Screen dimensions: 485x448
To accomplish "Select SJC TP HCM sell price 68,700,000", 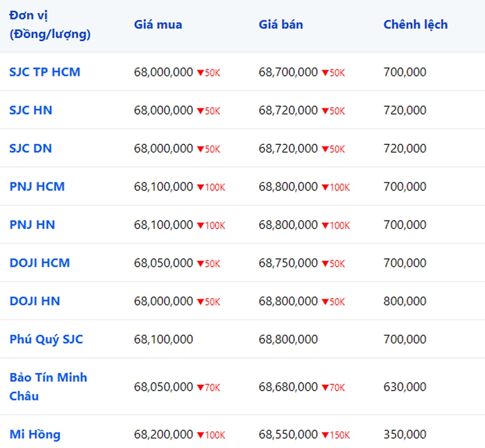I will click(288, 72).
